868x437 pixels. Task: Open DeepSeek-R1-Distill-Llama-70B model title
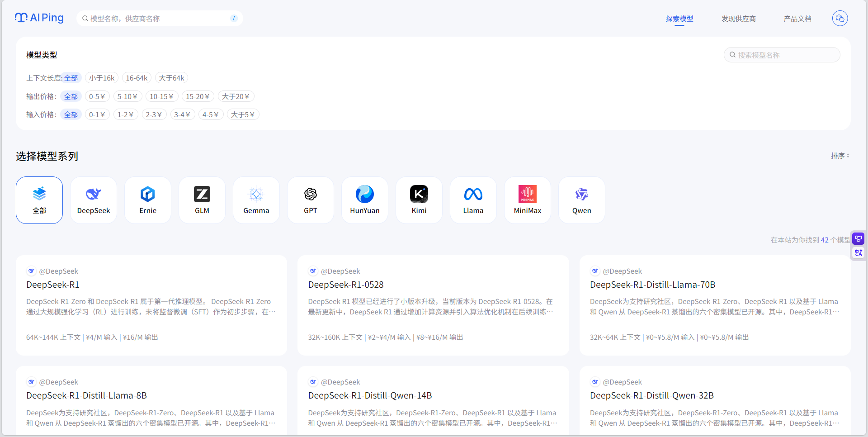tap(652, 285)
